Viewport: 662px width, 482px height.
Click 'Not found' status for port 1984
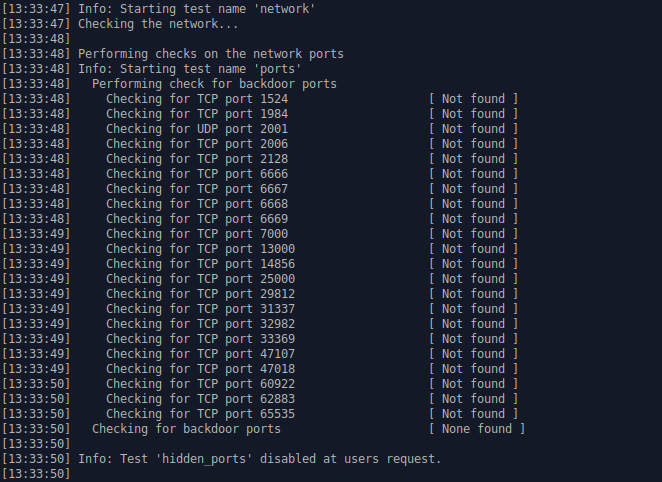(x=473, y=114)
